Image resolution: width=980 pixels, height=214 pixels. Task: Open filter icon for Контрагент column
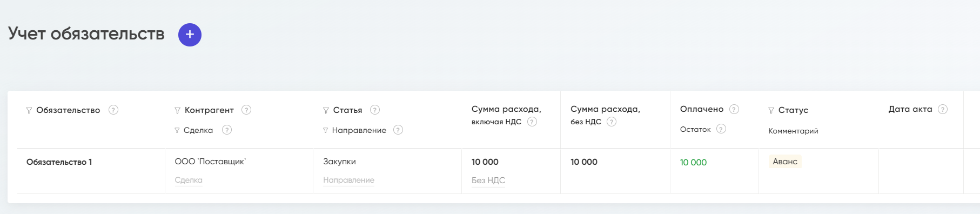pyautogui.click(x=177, y=110)
